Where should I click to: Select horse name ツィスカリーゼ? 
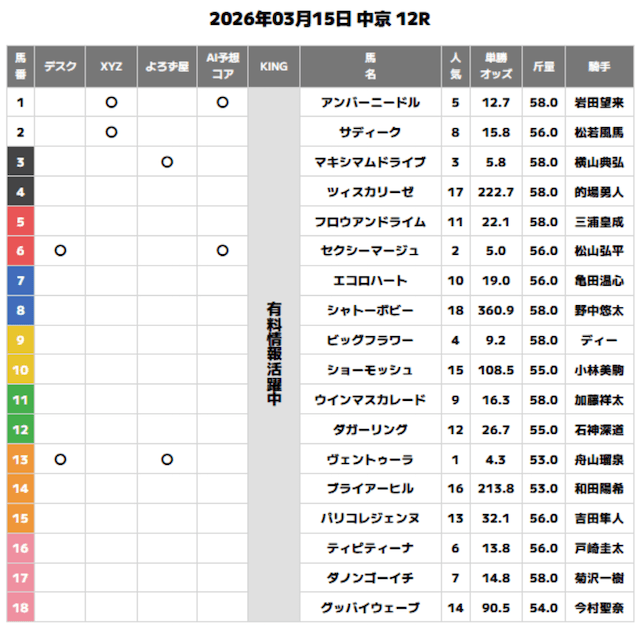370,192
